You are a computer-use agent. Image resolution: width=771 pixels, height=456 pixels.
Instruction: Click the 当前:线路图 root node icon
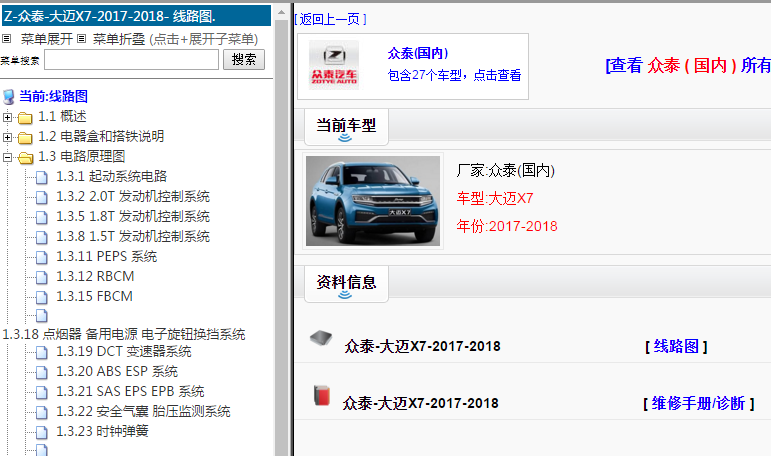tap(8, 97)
